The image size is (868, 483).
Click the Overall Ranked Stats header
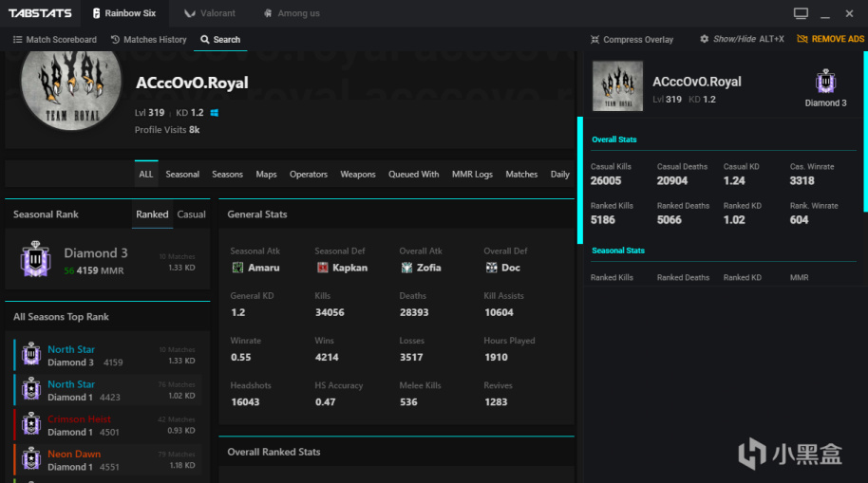point(274,452)
